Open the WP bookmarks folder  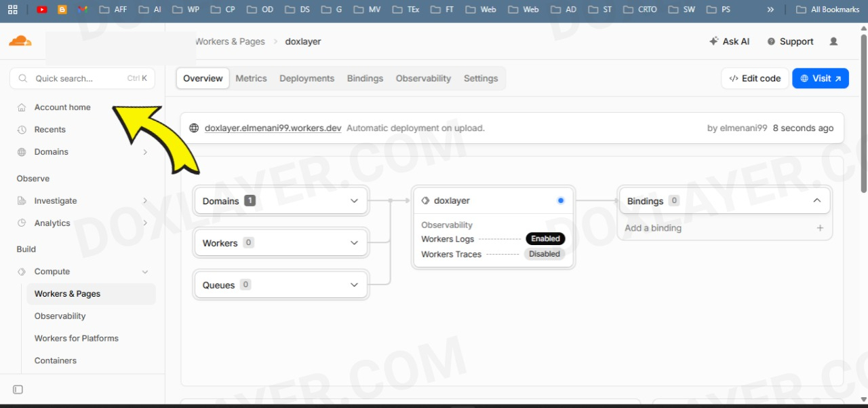click(x=186, y=10)
